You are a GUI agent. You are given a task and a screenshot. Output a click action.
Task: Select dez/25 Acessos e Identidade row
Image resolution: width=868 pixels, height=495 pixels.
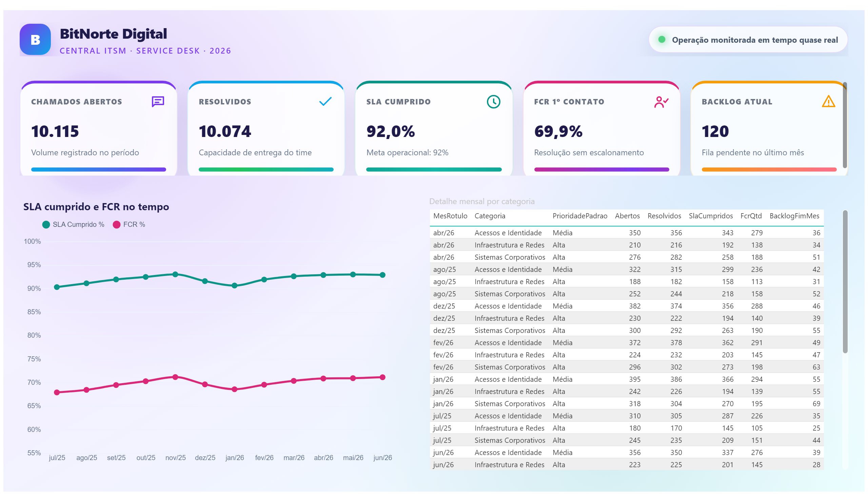626,306
